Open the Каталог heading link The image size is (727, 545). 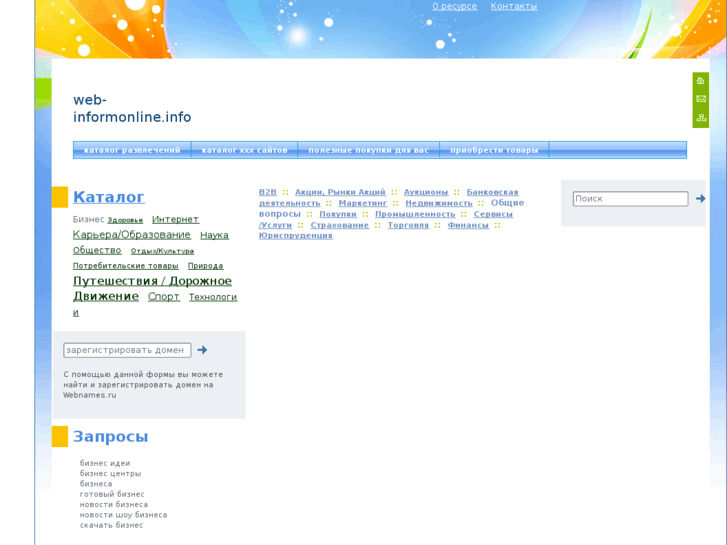(x=108, y=197)
